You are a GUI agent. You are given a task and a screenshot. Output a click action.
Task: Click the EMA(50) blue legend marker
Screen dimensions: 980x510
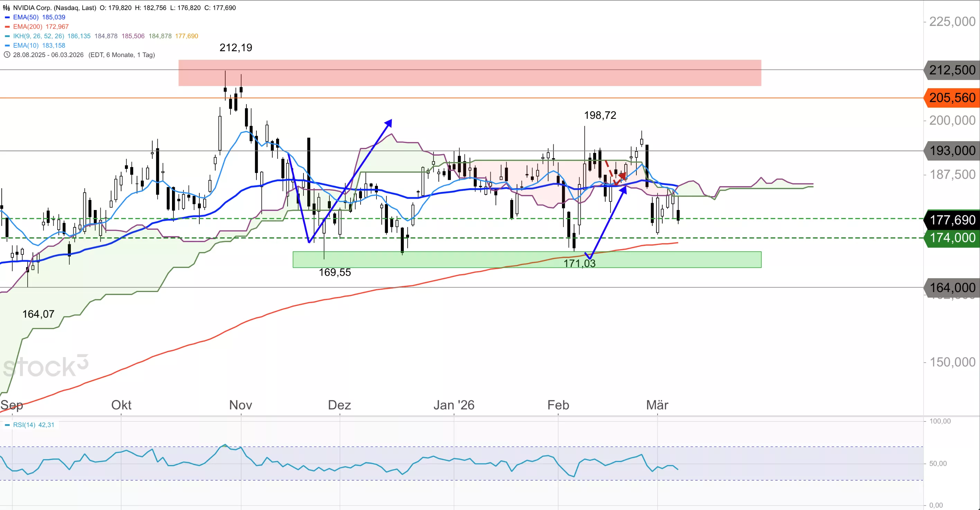[7, 18]
